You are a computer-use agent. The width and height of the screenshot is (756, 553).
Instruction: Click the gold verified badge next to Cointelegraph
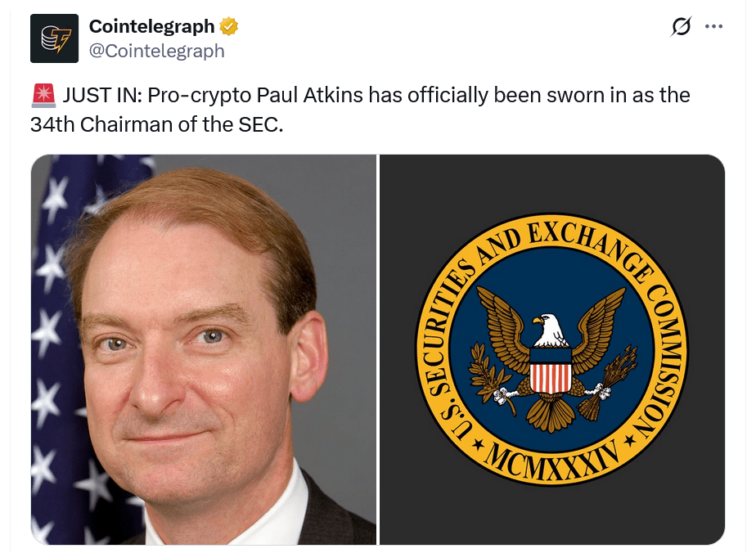(x=227, y=25)
